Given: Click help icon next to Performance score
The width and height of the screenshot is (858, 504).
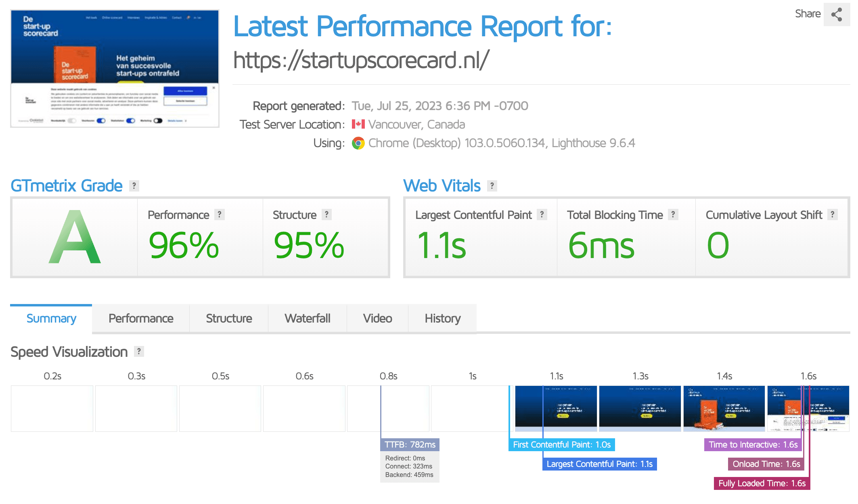Looking at the screenshot, I should (219, 215).
